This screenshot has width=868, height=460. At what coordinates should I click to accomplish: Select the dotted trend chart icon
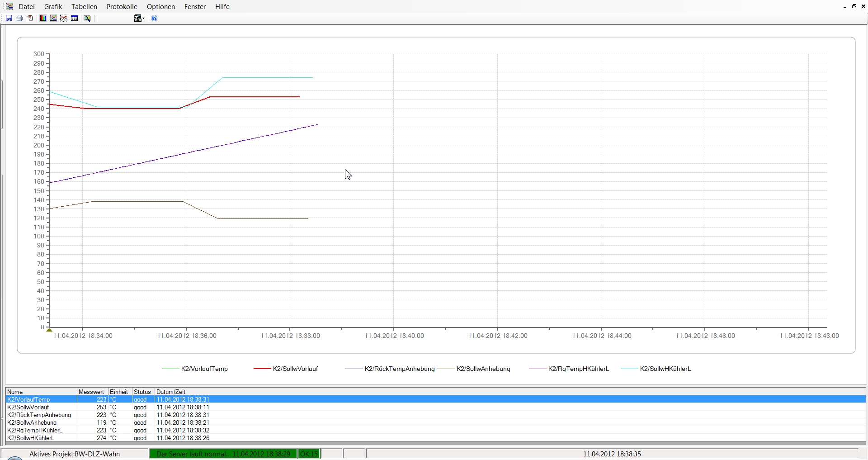pos(64,18)
